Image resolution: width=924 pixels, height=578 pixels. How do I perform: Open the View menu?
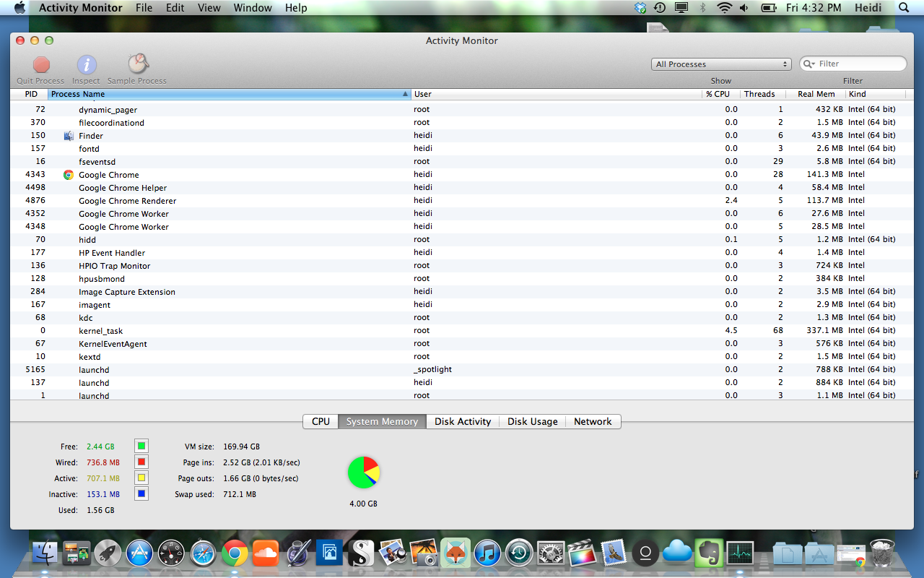pyautogui.click(x=209, y=8)
